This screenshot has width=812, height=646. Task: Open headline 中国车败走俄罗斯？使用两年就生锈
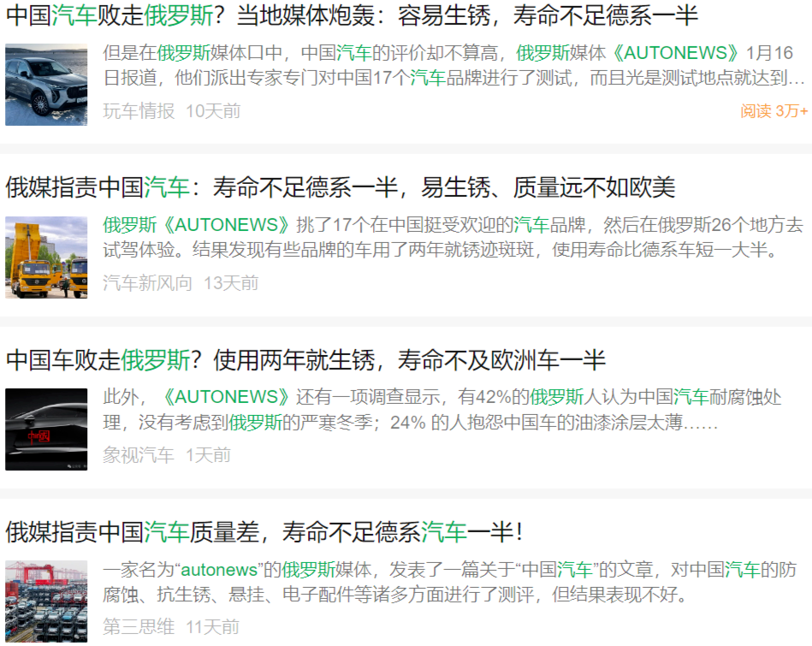(305, 359)
